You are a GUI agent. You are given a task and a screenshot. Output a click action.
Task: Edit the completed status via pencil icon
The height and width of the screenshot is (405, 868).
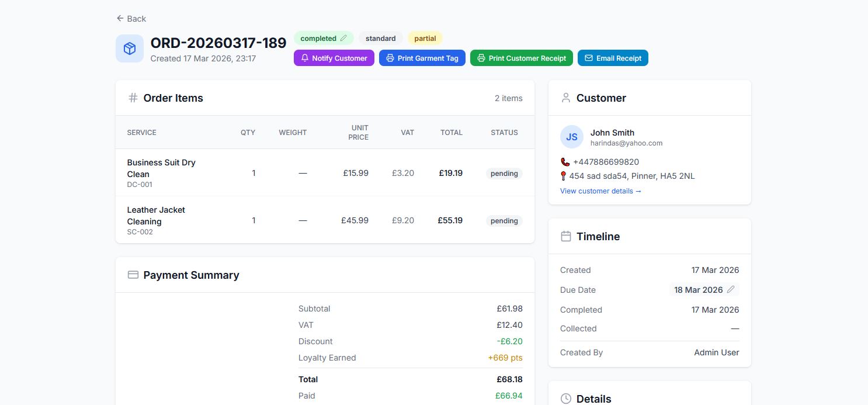343,39
